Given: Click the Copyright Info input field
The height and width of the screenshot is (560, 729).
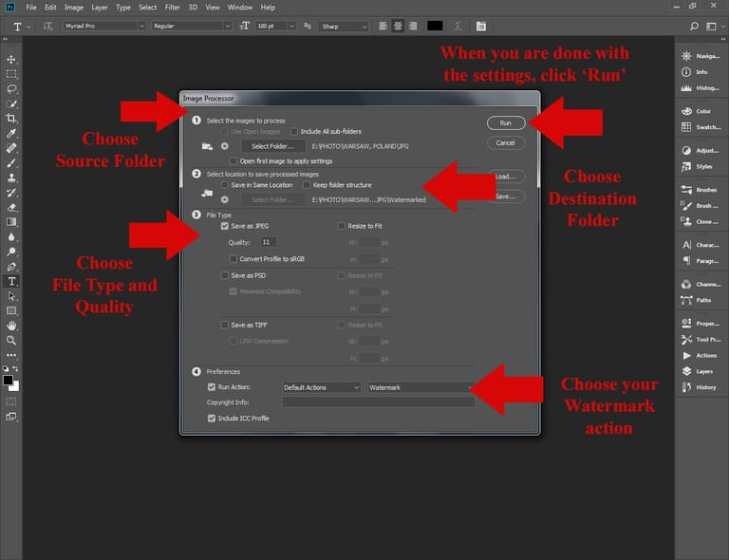Looking at the screenshot, I should (x=379, y=402).
